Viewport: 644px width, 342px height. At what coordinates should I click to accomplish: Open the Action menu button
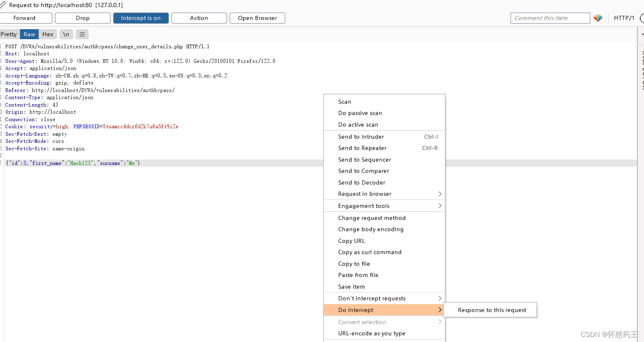point(199,18)
